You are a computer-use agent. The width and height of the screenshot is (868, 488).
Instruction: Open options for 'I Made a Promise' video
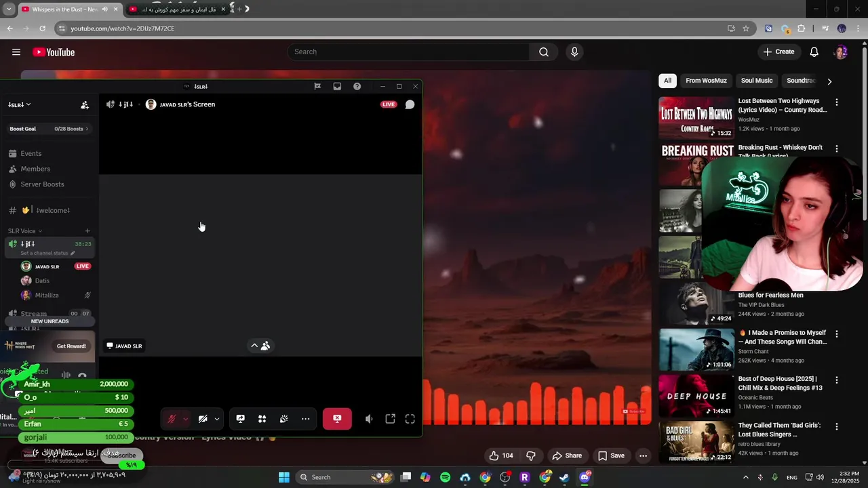tap(837, 334)
